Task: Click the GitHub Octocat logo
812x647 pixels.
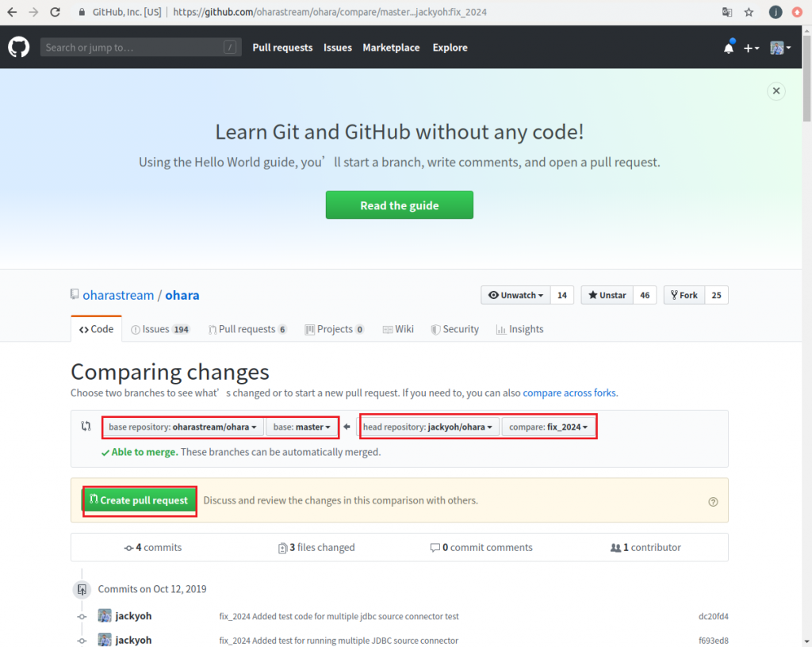Action: [19, 47]
